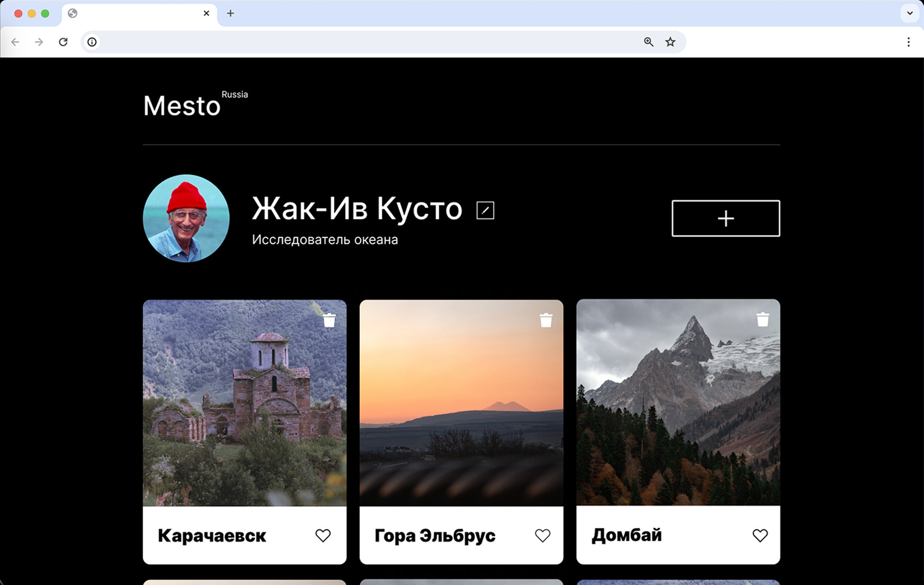Toggle the heart on Гора Эльбрус card

[x=543, y=535]
